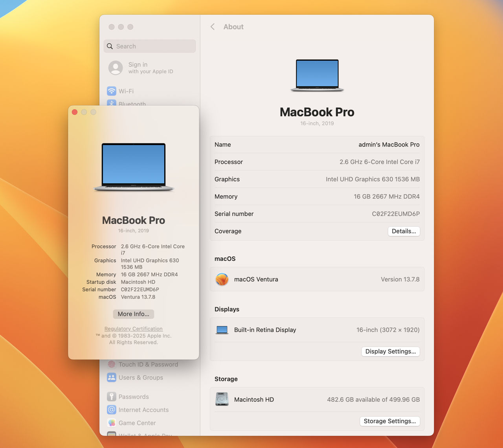Click the MacBook Pro image in About pane
503x448 pixels.
[317, 75]
